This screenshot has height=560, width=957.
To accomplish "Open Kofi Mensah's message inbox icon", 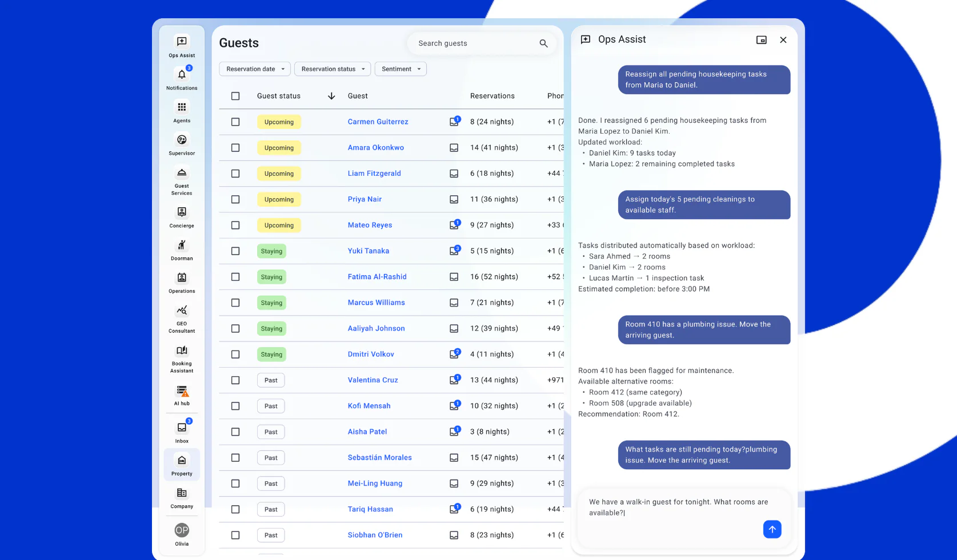I will point(454,406).
